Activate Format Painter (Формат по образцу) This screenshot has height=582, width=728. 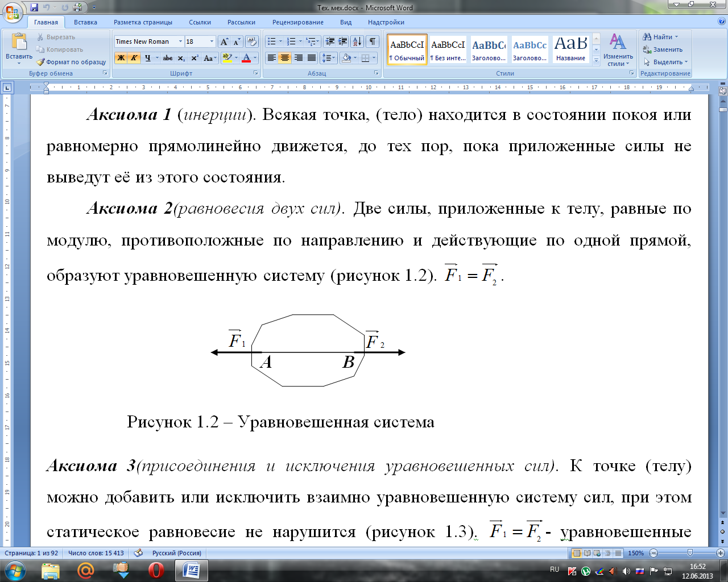(72, 62)
